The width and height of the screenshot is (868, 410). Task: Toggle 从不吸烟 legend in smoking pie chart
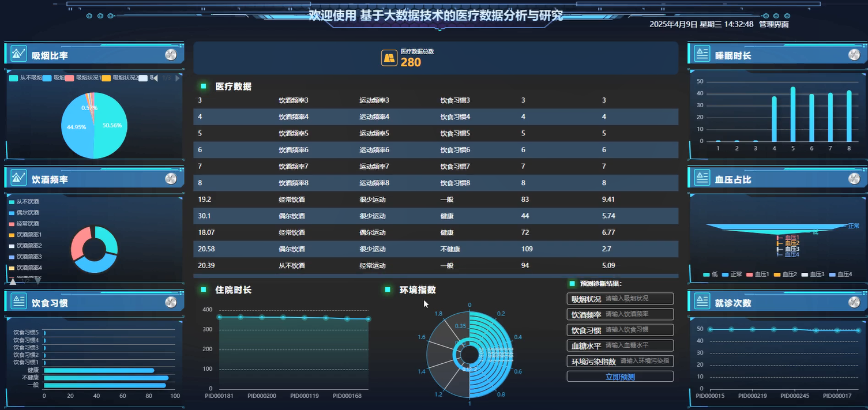(25, 77)
